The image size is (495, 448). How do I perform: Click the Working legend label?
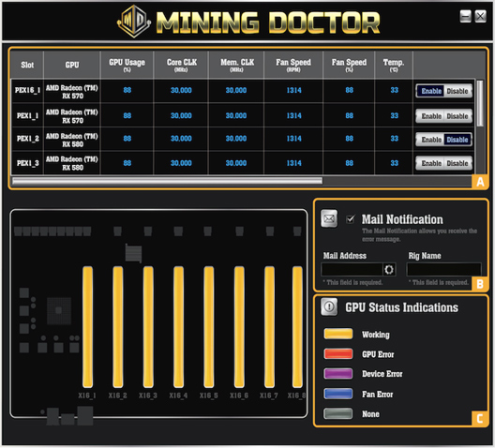tap(376, 335)
